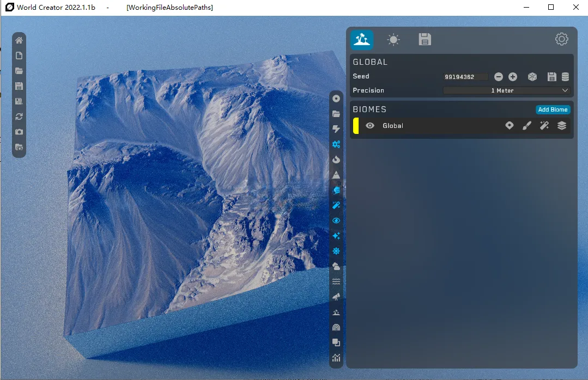Click the home icon in left toolbar
Screen dimensions: 588x380
click(x=19, y=40)
